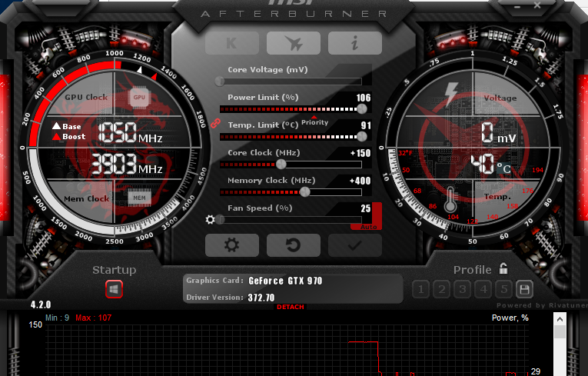Select profile slot 2
Image resolution: width=588 pixels, height=376 pixels.
point(442,289)
